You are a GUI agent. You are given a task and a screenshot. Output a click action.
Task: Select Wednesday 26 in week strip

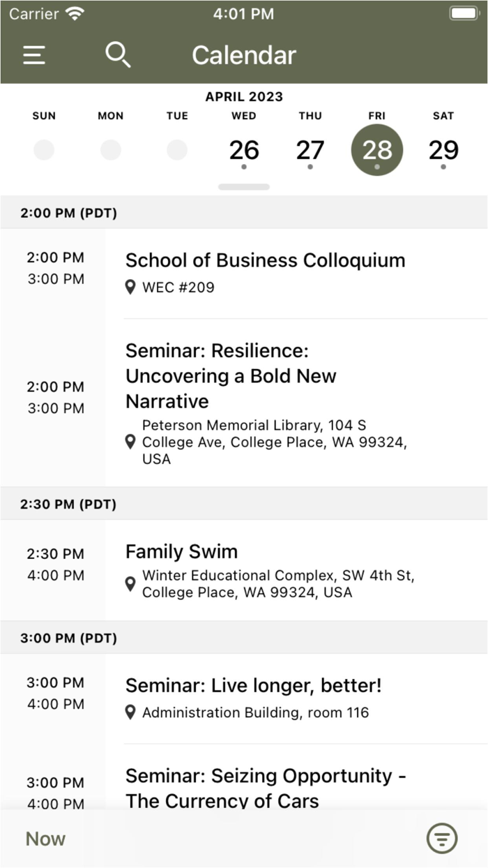coord(244,150)
